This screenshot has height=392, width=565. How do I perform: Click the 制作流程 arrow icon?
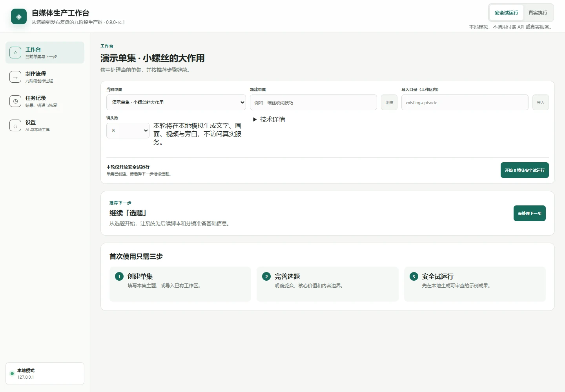coord(15,77)
